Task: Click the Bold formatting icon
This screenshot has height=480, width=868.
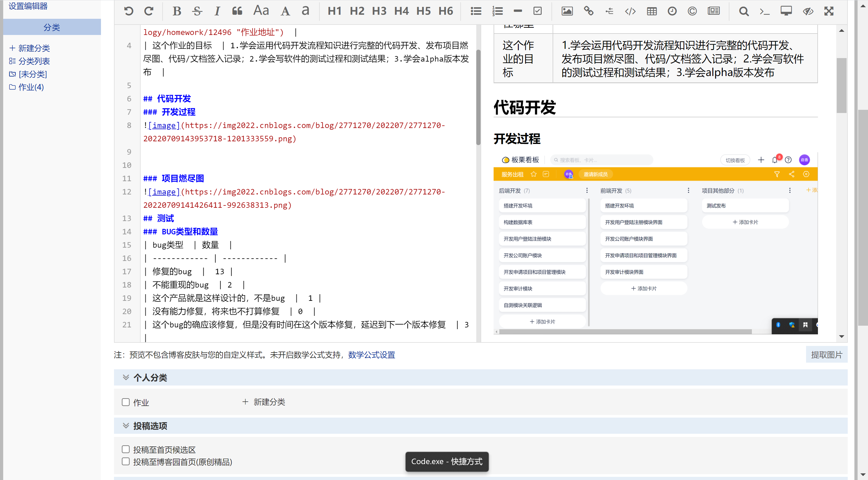Action: tap(176, 11)
